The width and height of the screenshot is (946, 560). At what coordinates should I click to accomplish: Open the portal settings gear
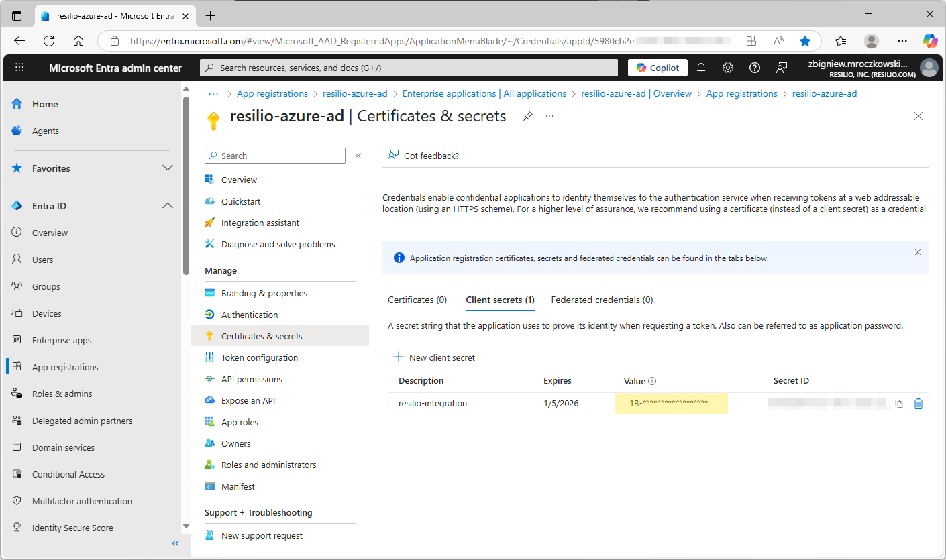point(727,68)
